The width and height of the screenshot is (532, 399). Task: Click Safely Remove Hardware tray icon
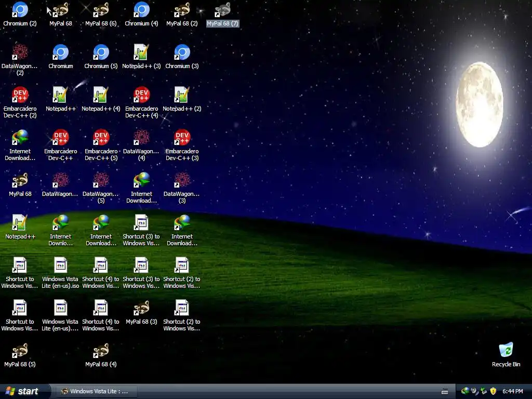coord(484,391)
